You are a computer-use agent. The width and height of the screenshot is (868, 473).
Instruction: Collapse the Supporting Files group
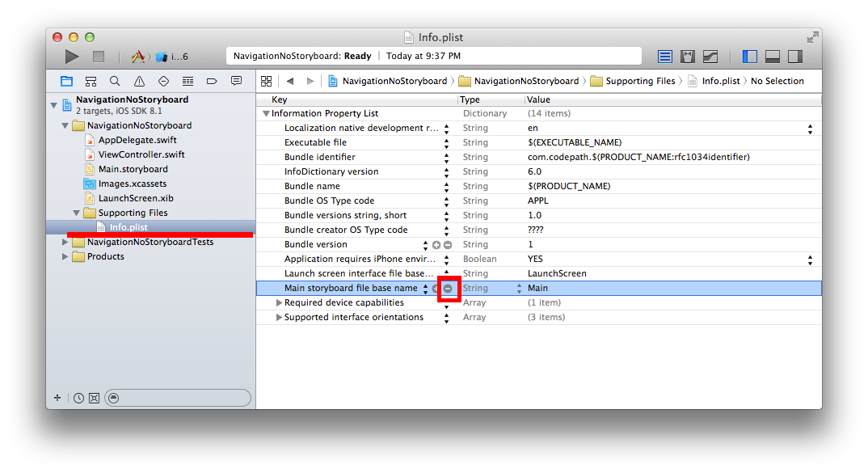click(x=77, y=213)
